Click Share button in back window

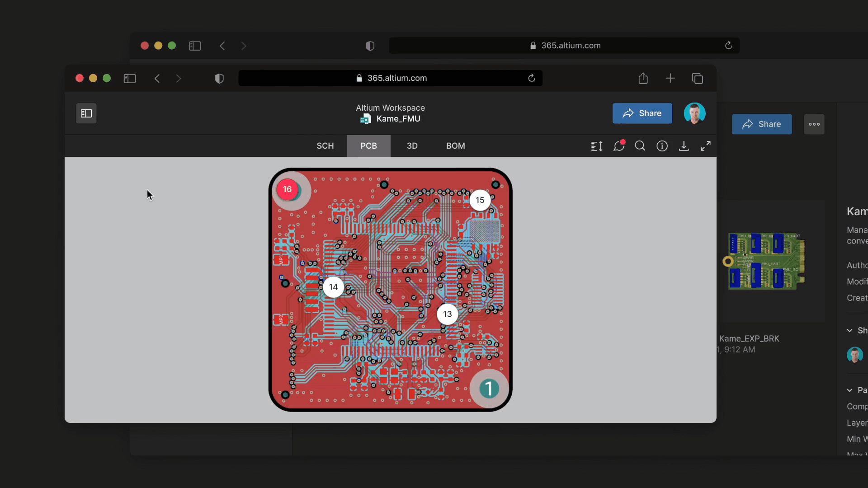point(762,124)
